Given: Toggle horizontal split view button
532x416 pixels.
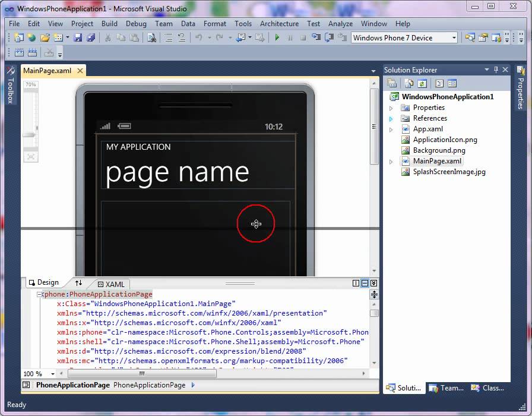Looking at the screenshot, I should point(365,283).
